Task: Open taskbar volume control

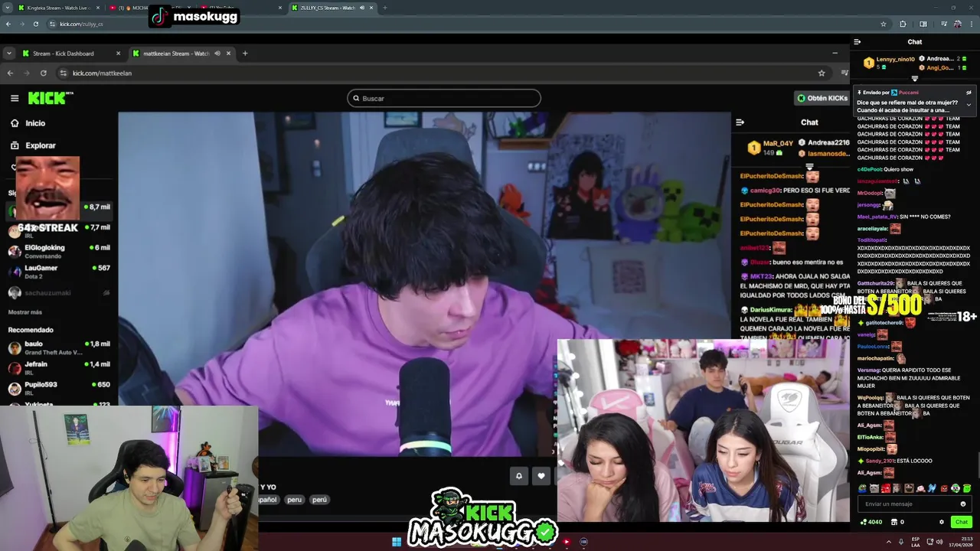Action: [940, 542]
